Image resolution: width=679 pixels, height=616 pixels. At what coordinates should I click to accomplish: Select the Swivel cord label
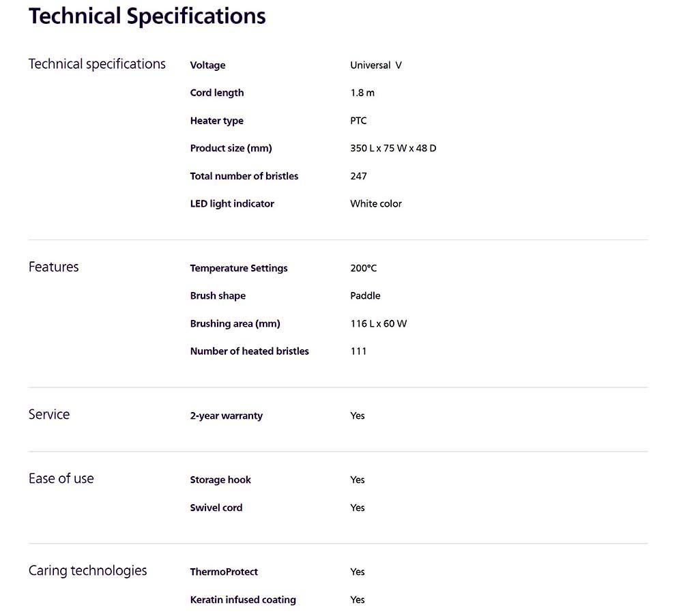point(216,508)
